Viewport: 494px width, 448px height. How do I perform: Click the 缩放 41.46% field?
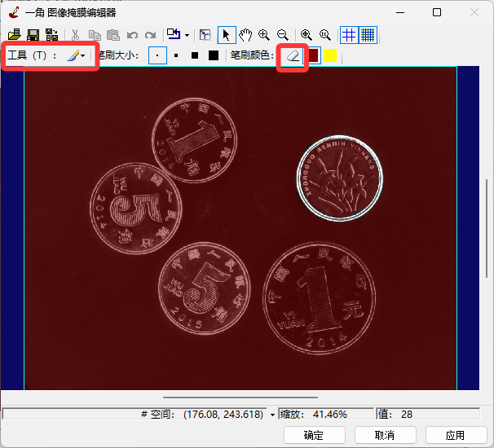[x=326, y=415]
